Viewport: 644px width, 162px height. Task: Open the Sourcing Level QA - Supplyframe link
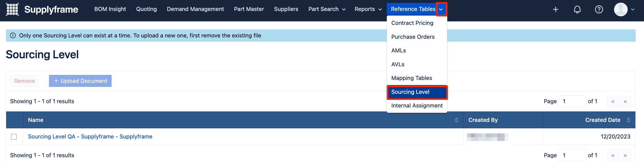(x=90, y=137)
